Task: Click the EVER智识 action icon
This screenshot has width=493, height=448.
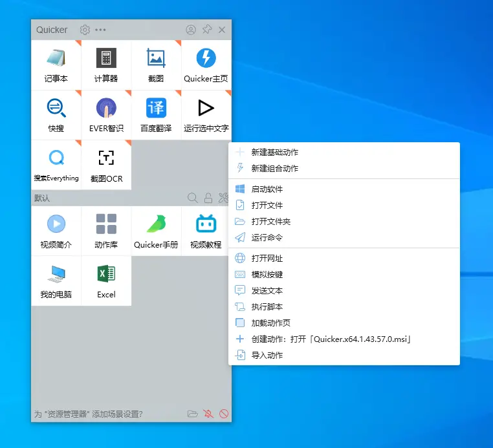Action: pyautogui.click(x=106, y=114)
